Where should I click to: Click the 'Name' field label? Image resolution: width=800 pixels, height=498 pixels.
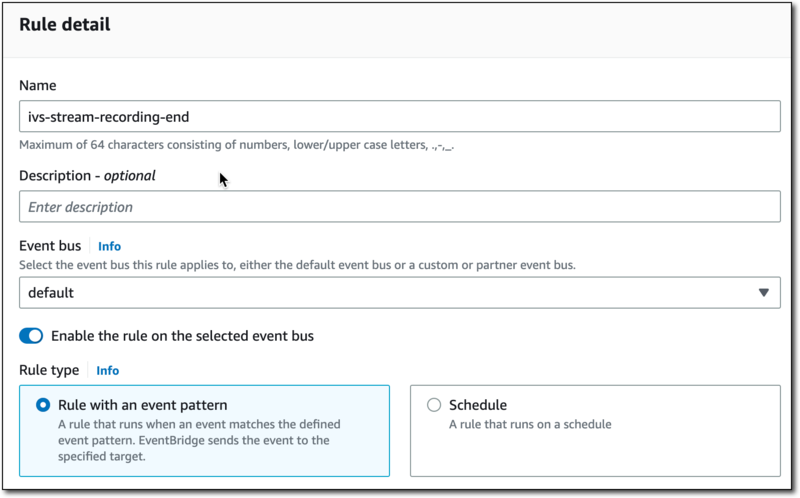[38, 86]
